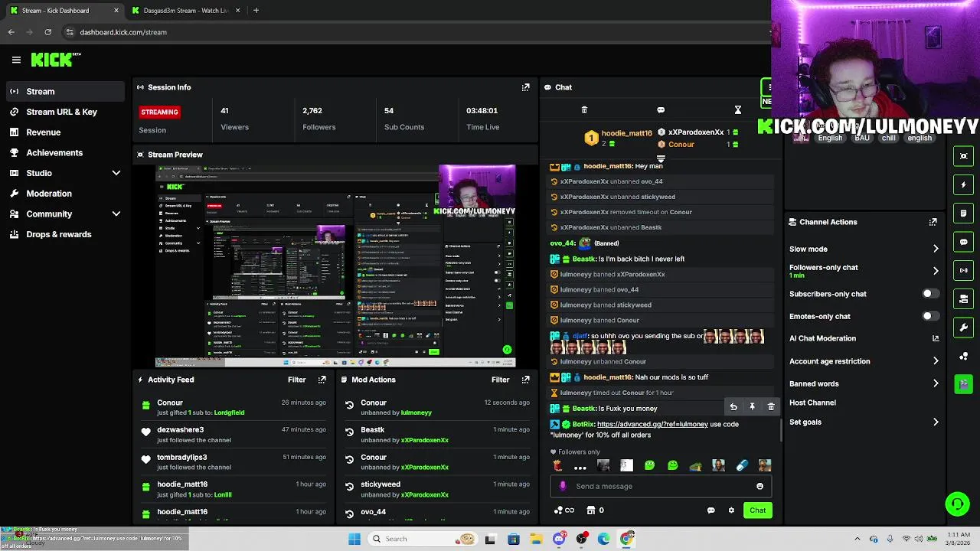980x551 pixels.
Task: Open the Activity Feed Filter
Action: click(296, 380)
